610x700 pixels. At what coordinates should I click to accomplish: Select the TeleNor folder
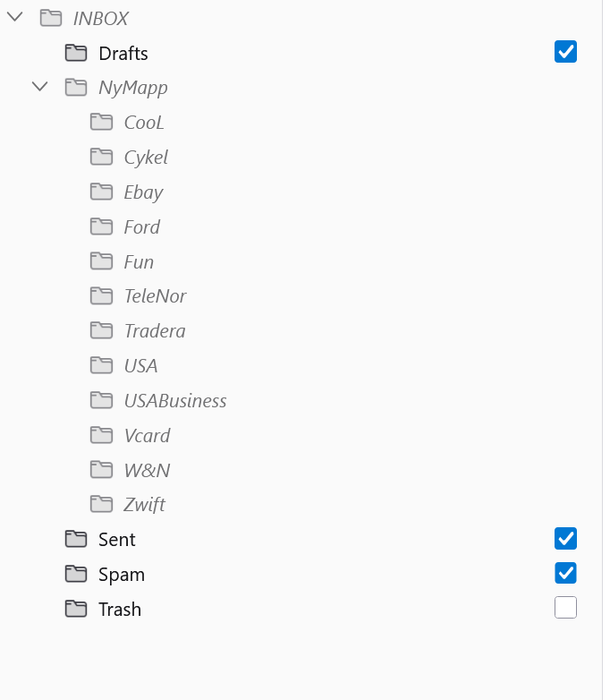click(156, 296)
